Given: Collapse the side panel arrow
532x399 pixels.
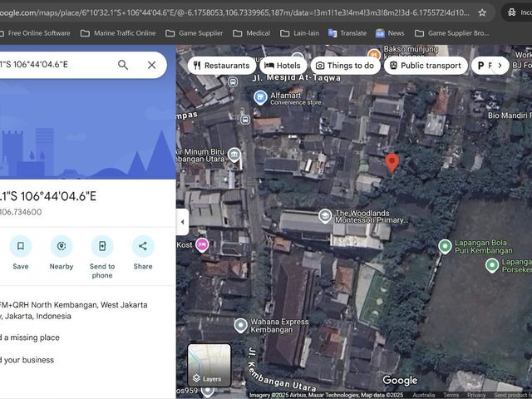Looking at the screenshot, I should coord(183,222).
